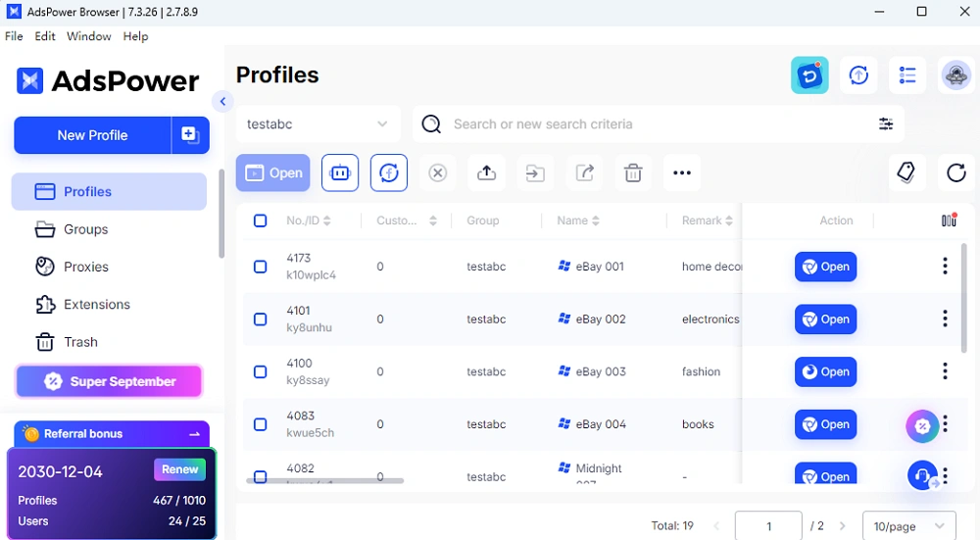Image resolution: width=980 pixels, height=540 pixels.
Task: Open the Help menu
Action: (x=135, y=36)
